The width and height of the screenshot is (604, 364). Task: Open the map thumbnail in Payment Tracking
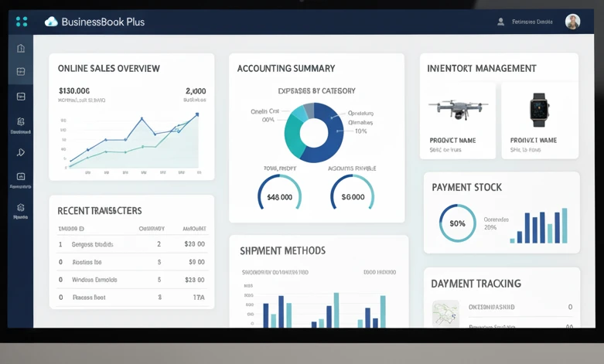click(445, 314)
